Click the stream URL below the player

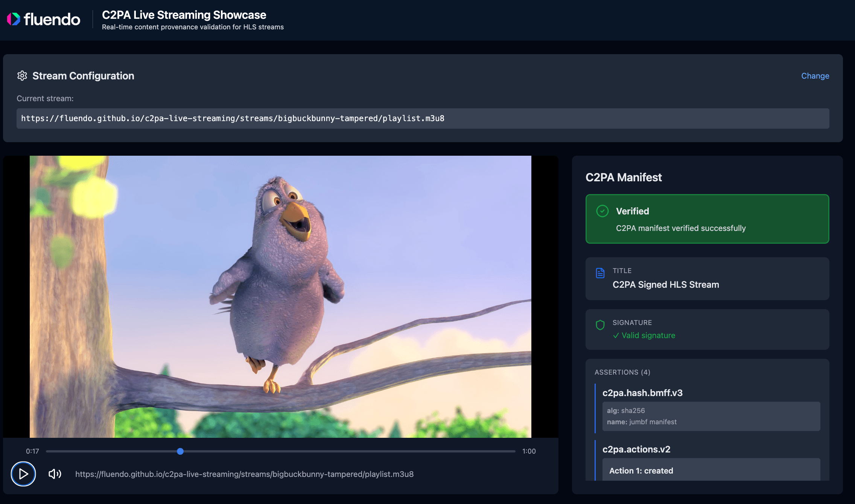[244, 474]
